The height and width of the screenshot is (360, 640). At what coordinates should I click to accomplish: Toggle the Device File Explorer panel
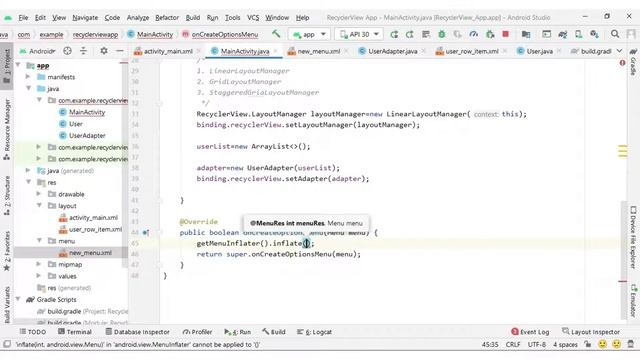(x=633, y=237)
